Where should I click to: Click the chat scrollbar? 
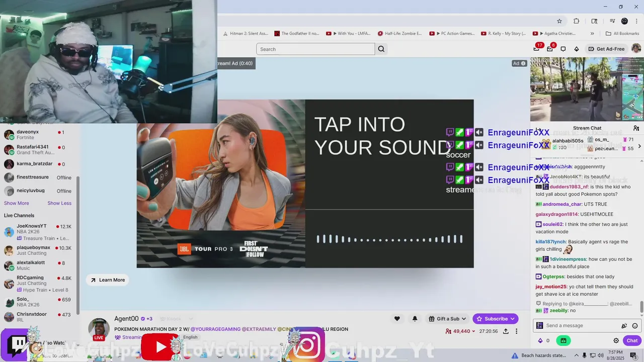pyautogui.click(x=641, y=306)
